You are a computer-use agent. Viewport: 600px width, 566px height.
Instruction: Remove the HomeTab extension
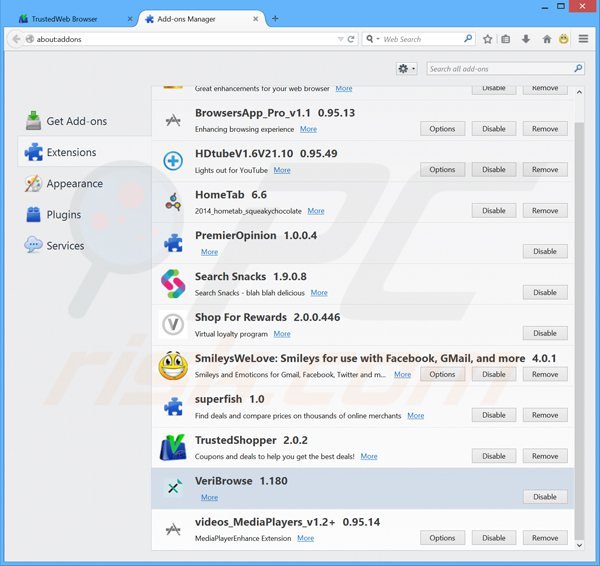coord(545,210)
